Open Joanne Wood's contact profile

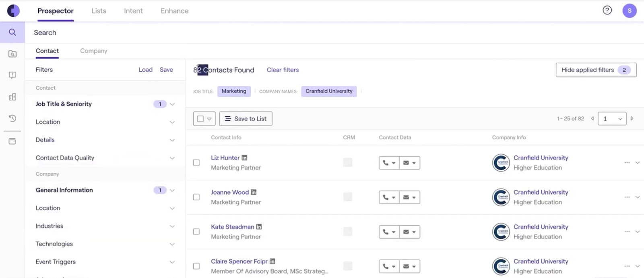[230, 192]
